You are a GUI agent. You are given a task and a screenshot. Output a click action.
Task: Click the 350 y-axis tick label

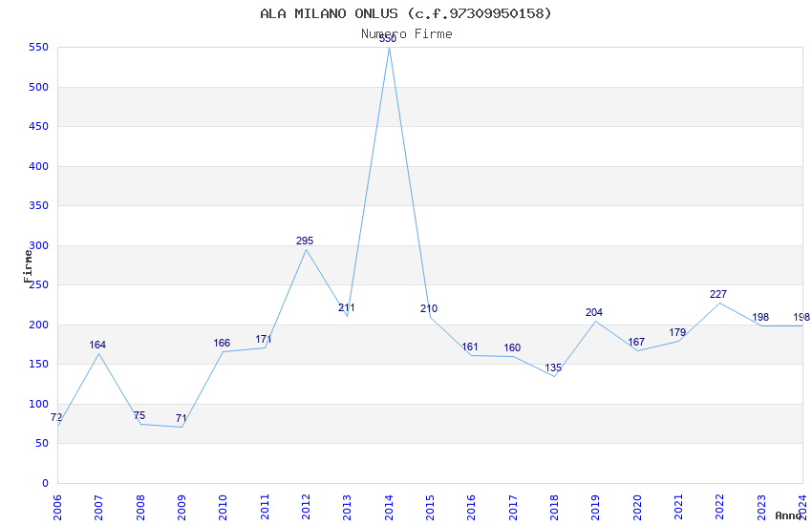pos(39,205)
